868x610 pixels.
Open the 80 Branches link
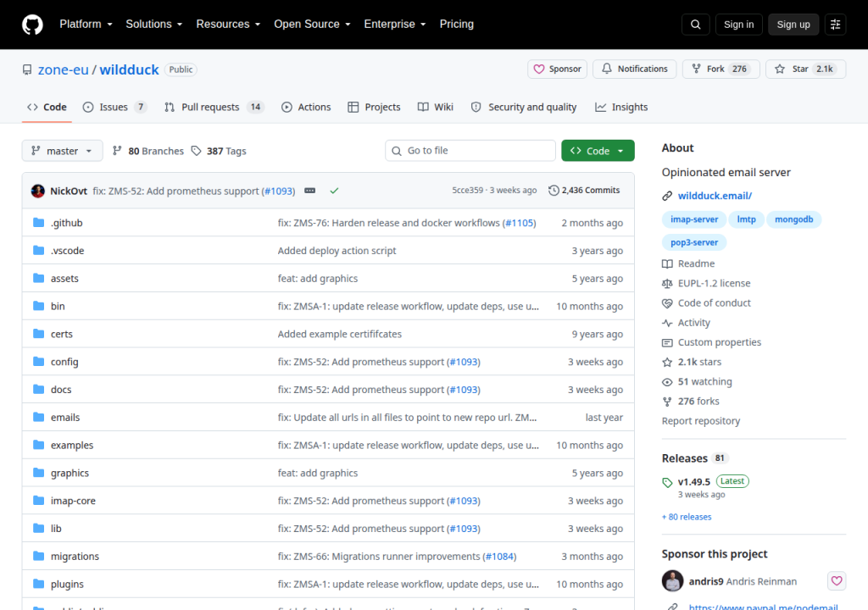(x=147, y=151)
